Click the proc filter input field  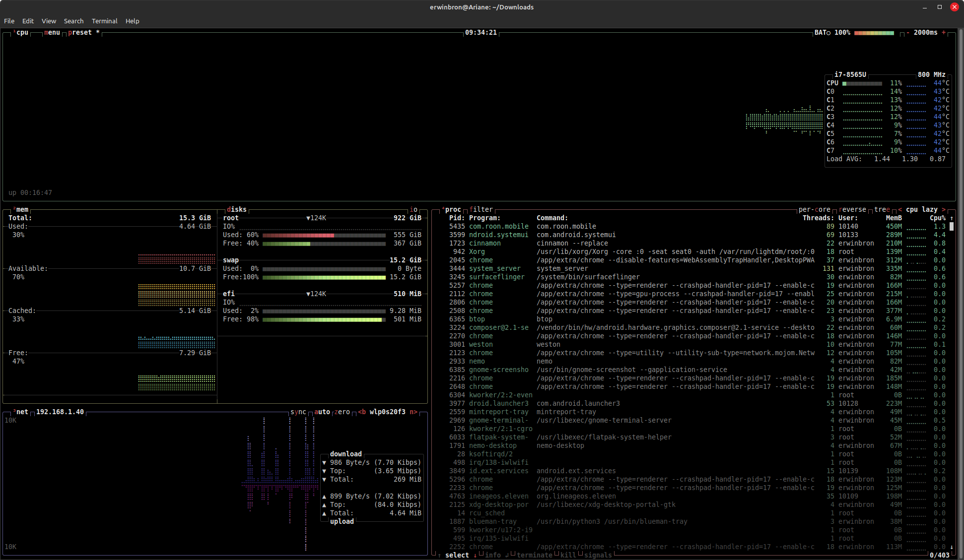point(481,210)
